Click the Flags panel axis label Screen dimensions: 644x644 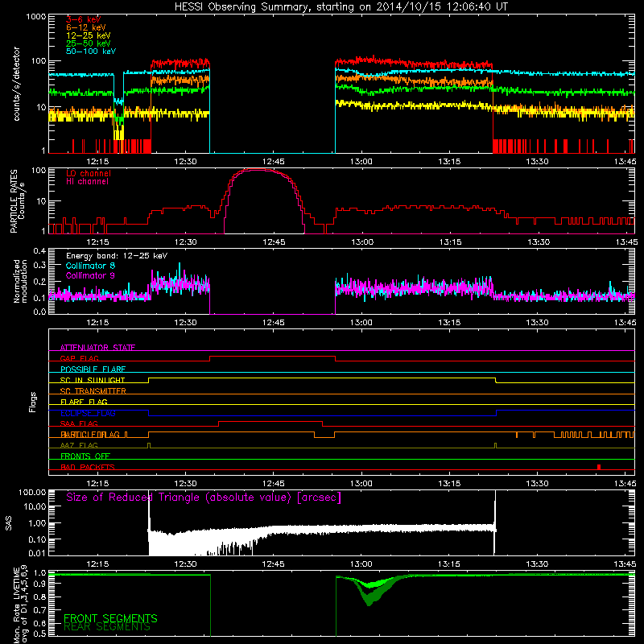point(33,402)
